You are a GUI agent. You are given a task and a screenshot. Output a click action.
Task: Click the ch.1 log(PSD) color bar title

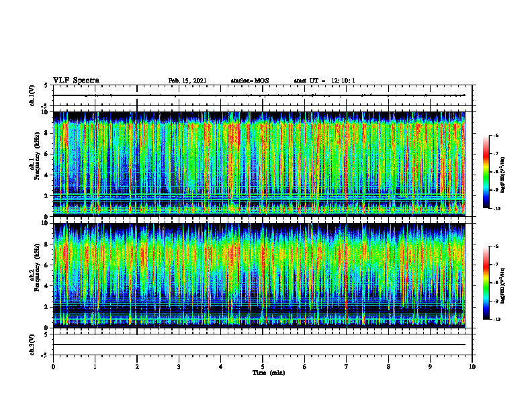click(x=503, y=175)
